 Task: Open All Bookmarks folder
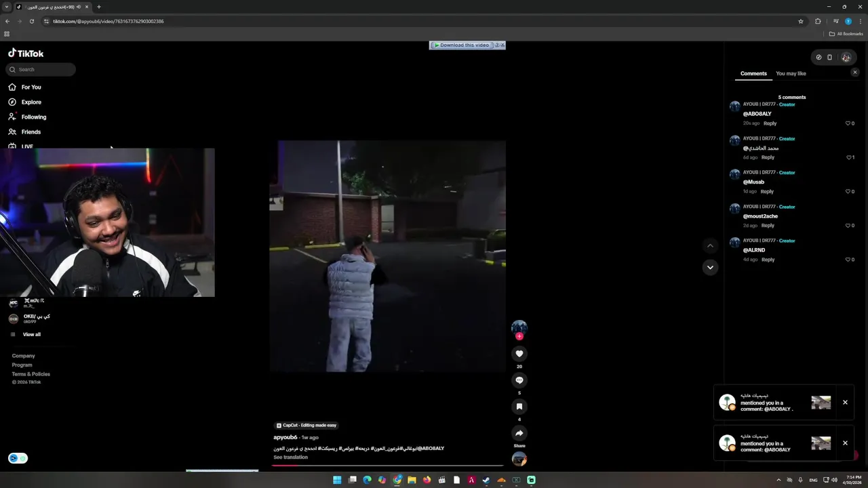(x=846, y=34)
